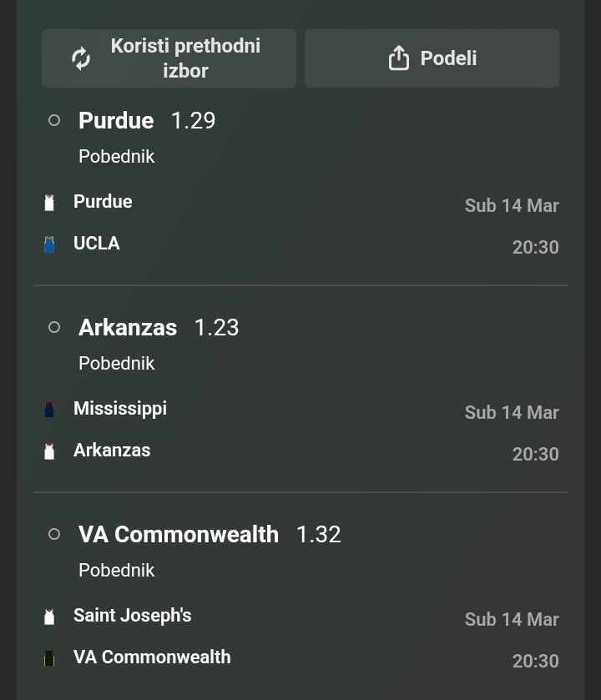
Task: Click Purdue's white jersey icon
Action: (49, 203)
